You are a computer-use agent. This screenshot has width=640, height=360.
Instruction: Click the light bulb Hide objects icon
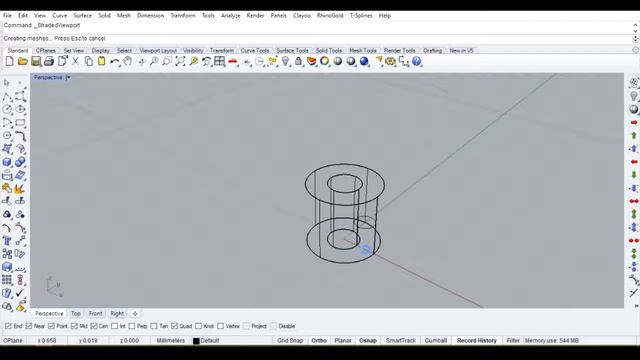285,62
